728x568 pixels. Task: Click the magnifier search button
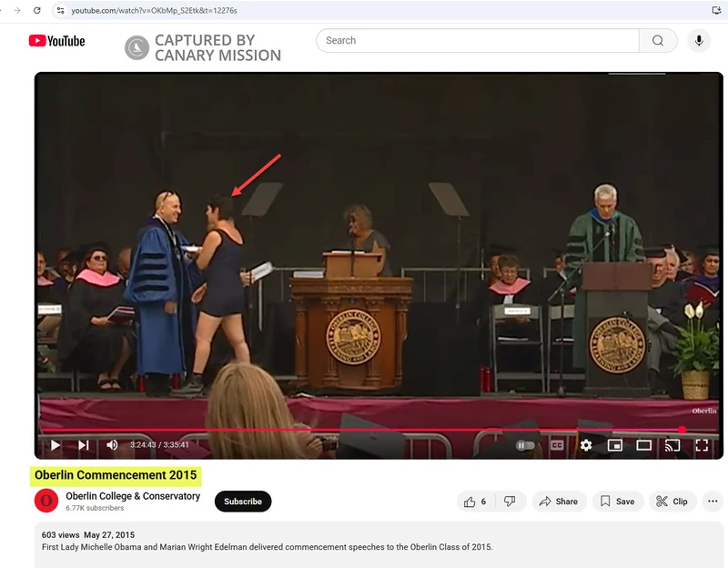tap(657, 41)
